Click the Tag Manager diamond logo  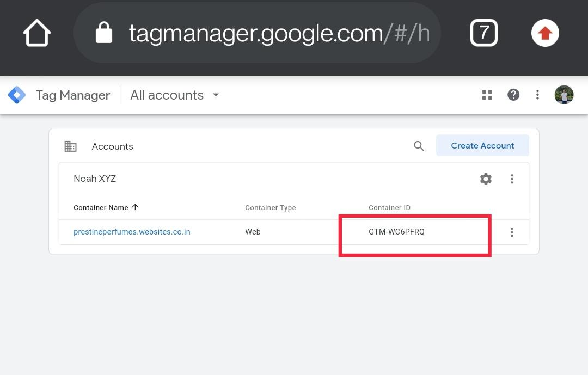[x=17, y=95]
